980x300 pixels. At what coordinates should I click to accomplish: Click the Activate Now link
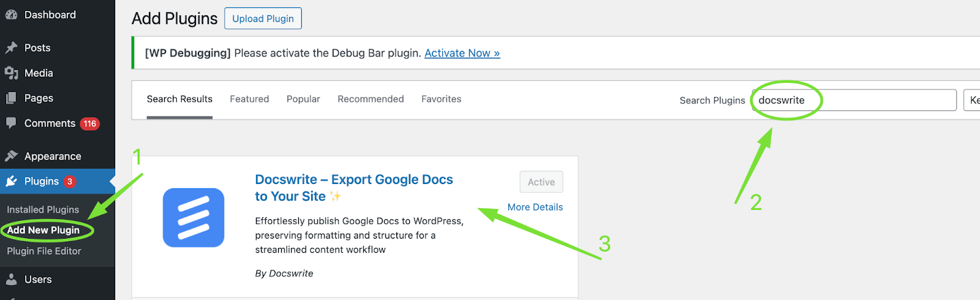[462, 53]
